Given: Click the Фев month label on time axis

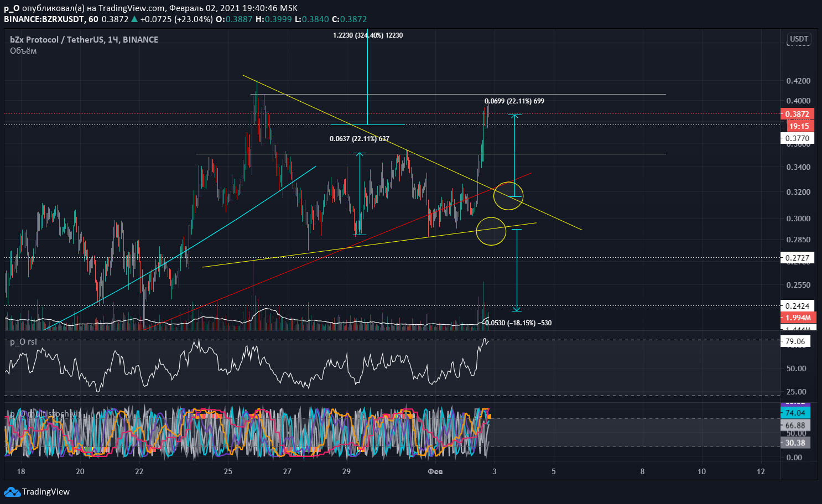Looking at the screenshot, I should 435,471.
